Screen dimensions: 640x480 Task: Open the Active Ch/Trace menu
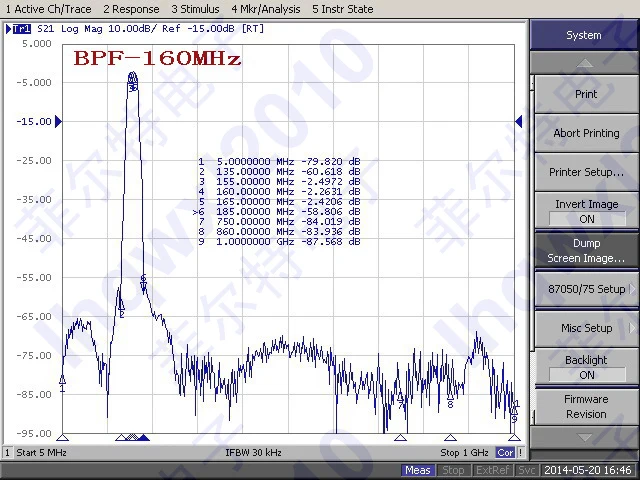coord(48,9)
